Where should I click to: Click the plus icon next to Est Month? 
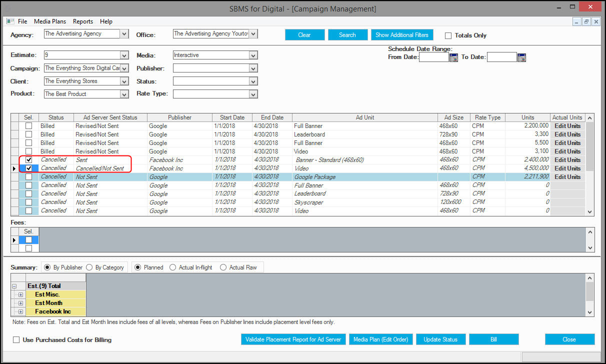click(x=20, y=303)
